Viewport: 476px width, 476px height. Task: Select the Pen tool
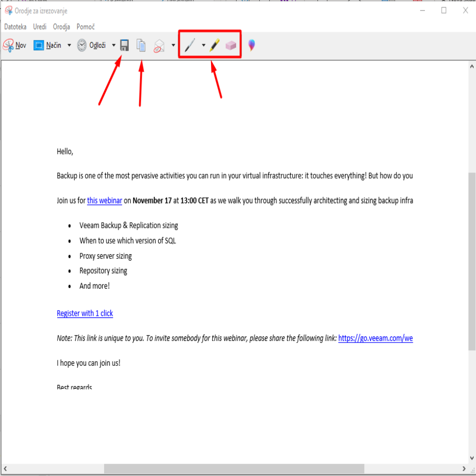point(190,45)
